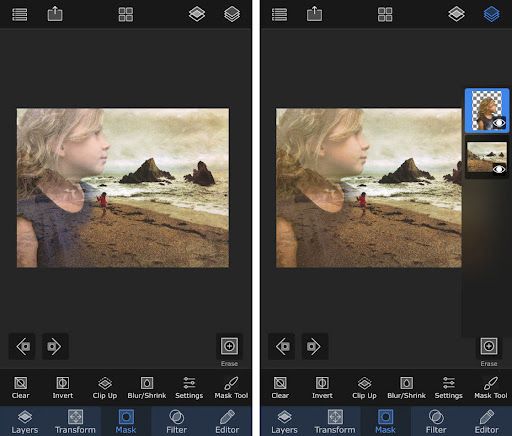
Task: Collapse the blue layers stack panel icon
Action: pos(491,14)
